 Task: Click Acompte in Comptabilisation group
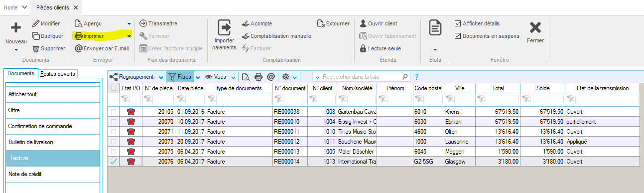[257, 23]
